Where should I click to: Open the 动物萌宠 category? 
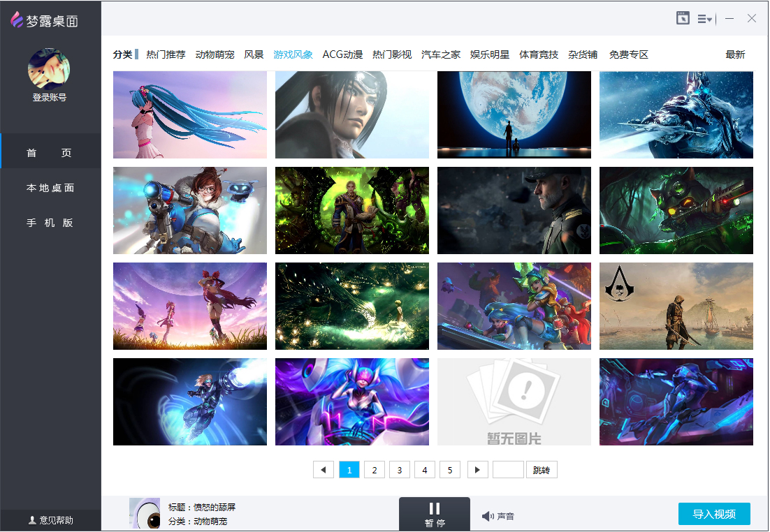coord(215,54)
